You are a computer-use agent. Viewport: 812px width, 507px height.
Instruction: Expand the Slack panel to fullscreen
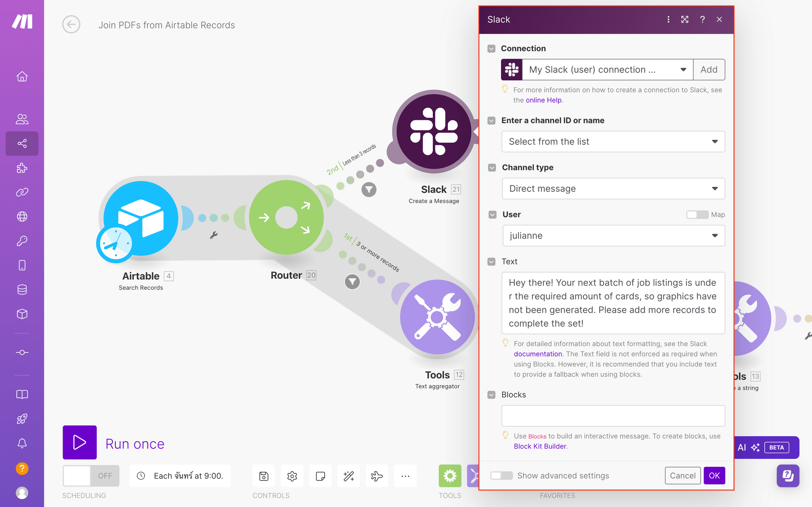click(685, 19)
